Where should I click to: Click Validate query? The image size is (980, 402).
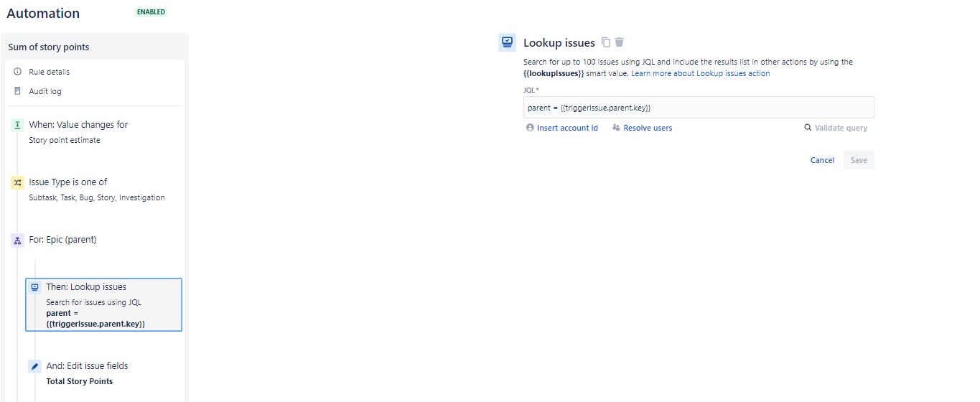pyautogui.click(x=841, y=128)
